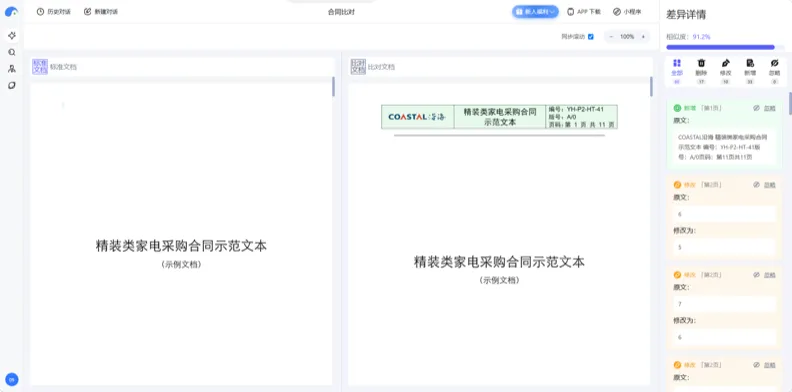792x392 pixels.
Task: Click （示例文档） subtitle in comparison document
Action: (500, 280)
